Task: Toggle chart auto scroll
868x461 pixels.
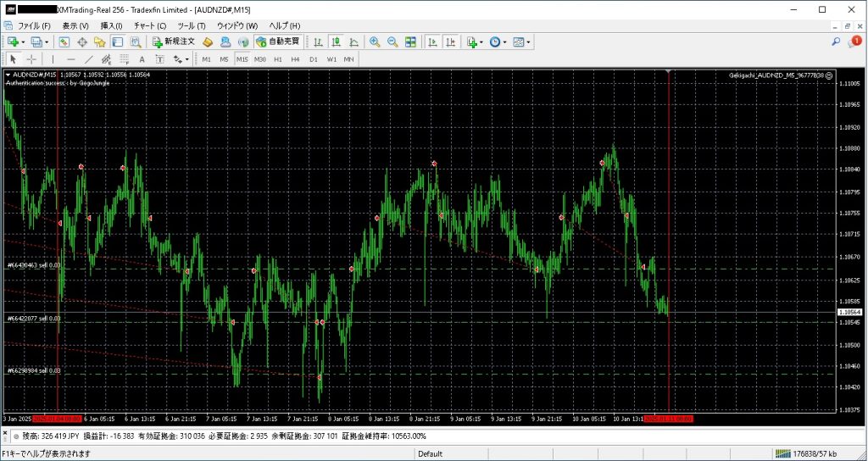Action: pos(432,42)
